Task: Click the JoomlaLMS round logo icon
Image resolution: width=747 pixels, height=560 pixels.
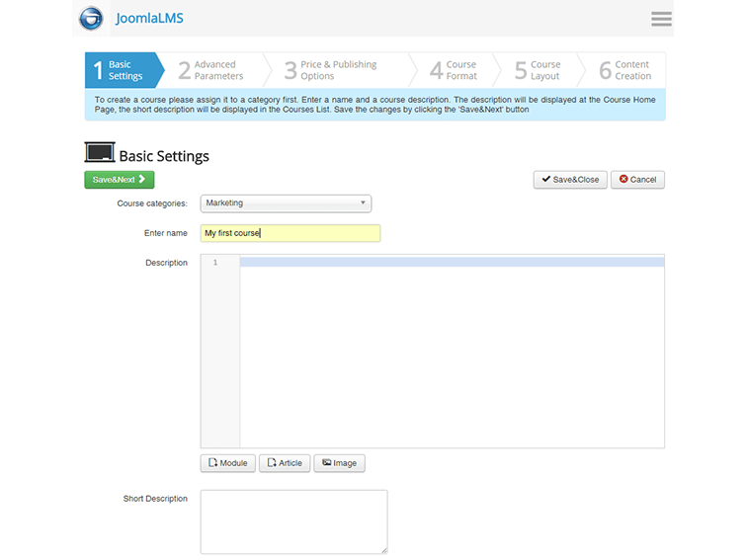Action: point(91,18)
